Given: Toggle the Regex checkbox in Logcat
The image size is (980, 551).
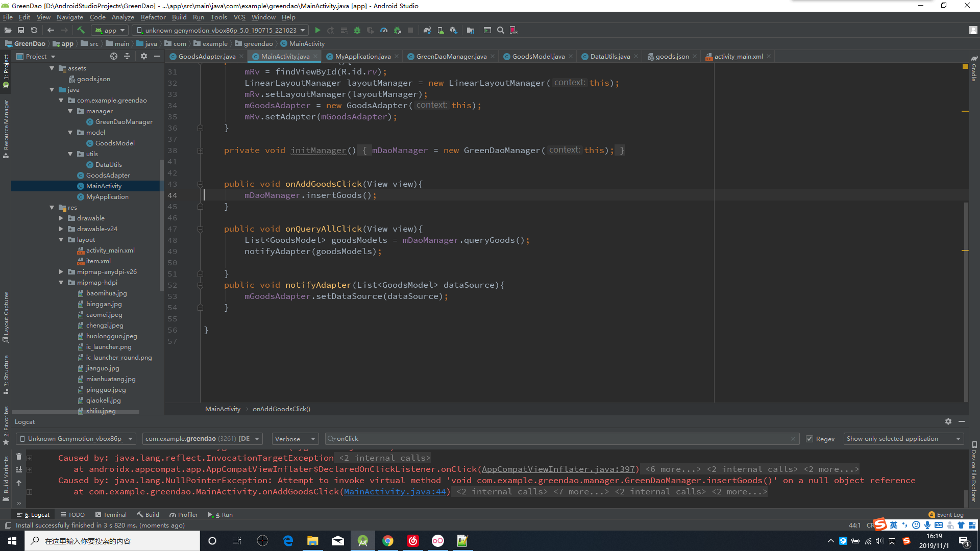Looking at the screenshot, I should tap(810, 439).
